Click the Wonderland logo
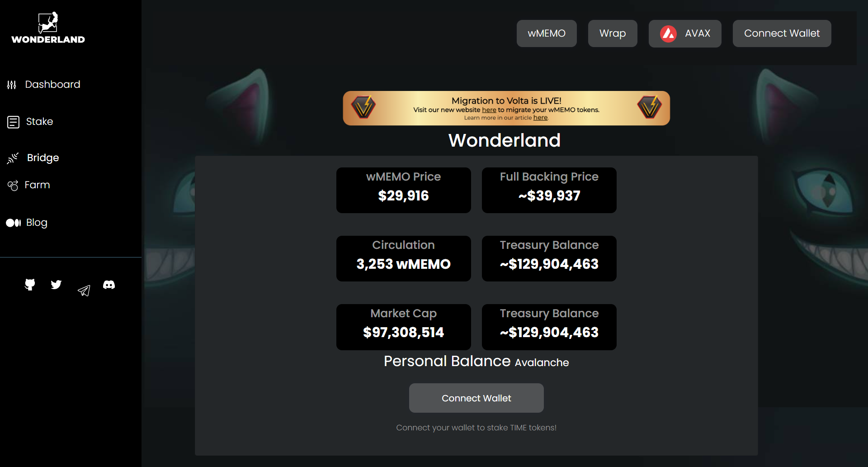The height and width of the screenshot is (467, 868). click(x=48, y=28)
